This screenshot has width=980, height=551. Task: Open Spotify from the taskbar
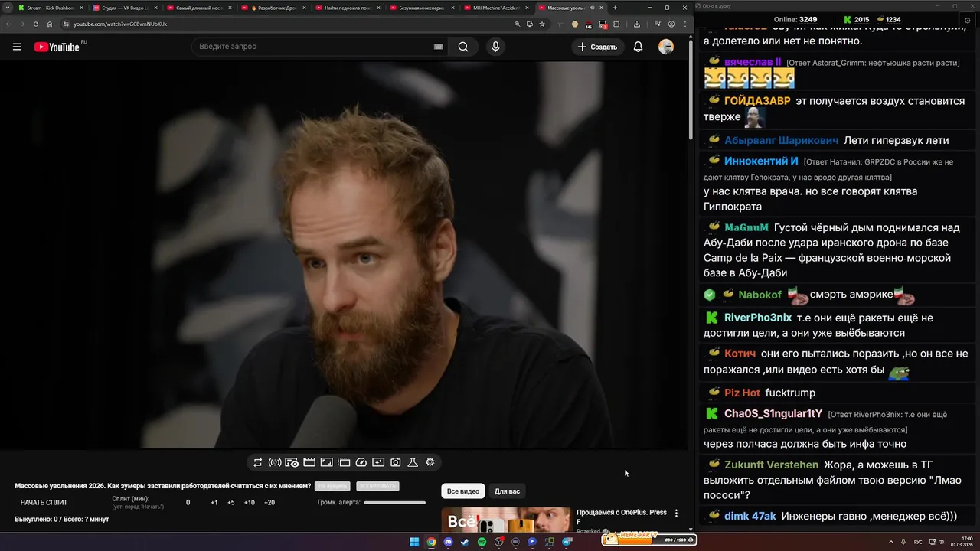[482, 542]
